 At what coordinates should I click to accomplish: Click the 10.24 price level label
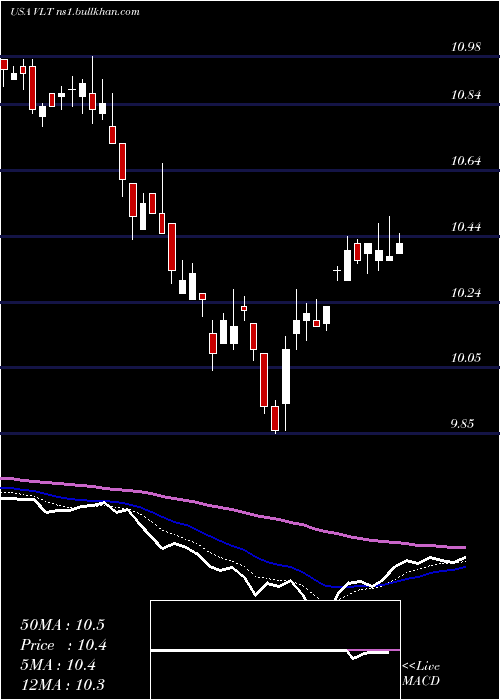pos(466,293)
